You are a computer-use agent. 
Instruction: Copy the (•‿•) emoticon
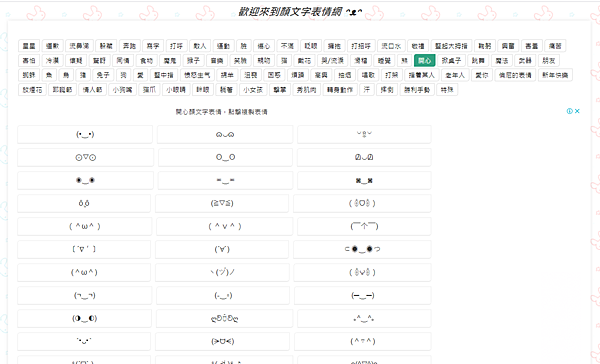click(x=85, y=134)
